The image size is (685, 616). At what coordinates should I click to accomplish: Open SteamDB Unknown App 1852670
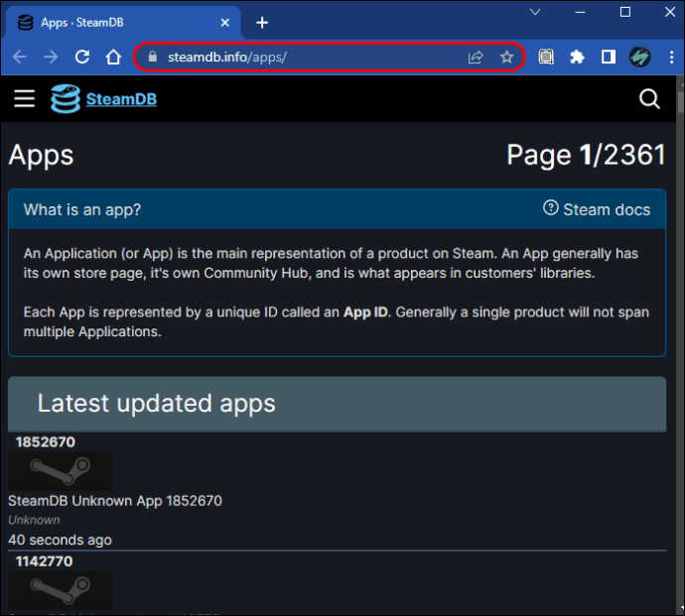coord(115,501)
